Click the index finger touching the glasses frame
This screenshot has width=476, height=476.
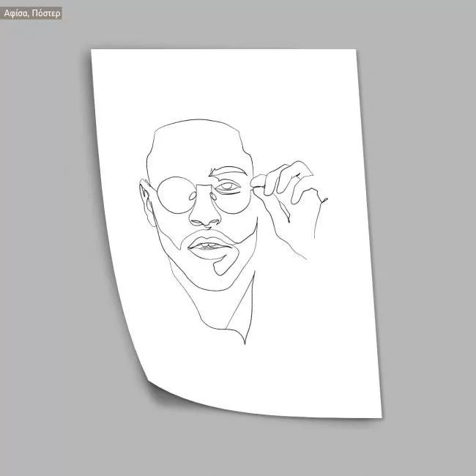pos(271,176)
